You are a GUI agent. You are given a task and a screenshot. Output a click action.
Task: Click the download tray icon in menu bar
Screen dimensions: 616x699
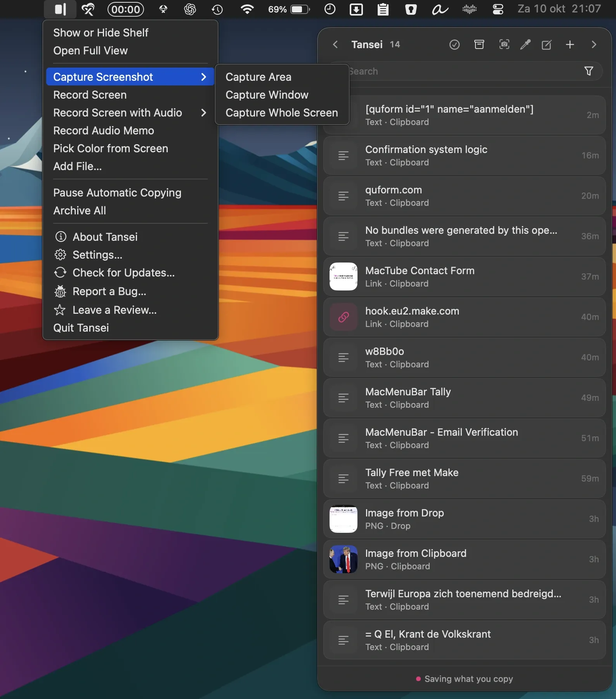tap(356, 9)
